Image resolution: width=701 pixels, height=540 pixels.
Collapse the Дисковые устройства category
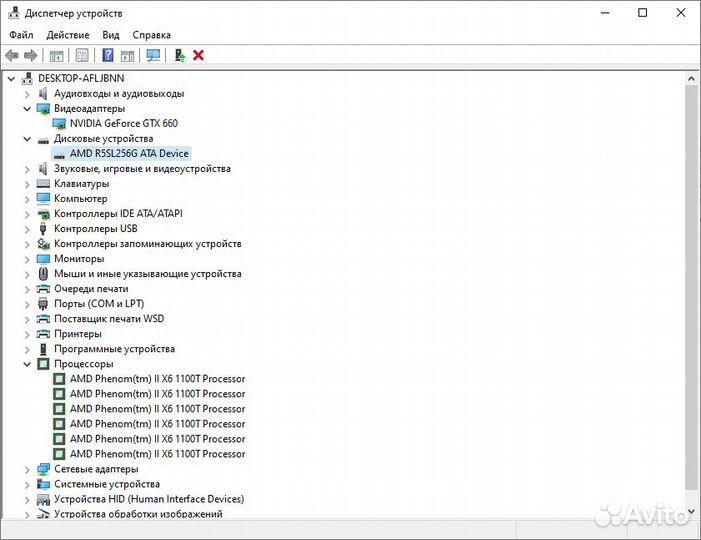click(x=27, y=139)
